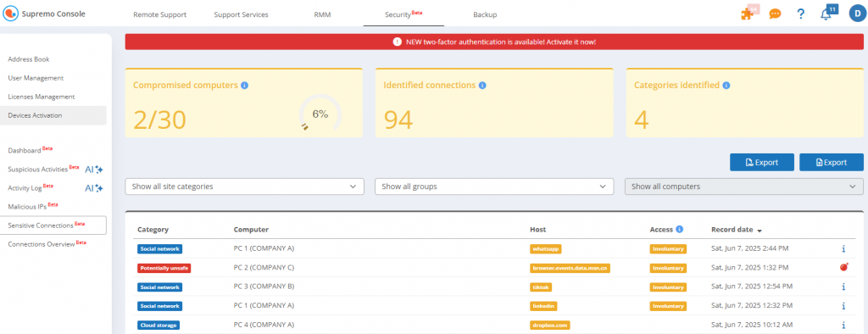868x334 pixels.
Task: Click the second Export button
Action: (x=832, y=162)
